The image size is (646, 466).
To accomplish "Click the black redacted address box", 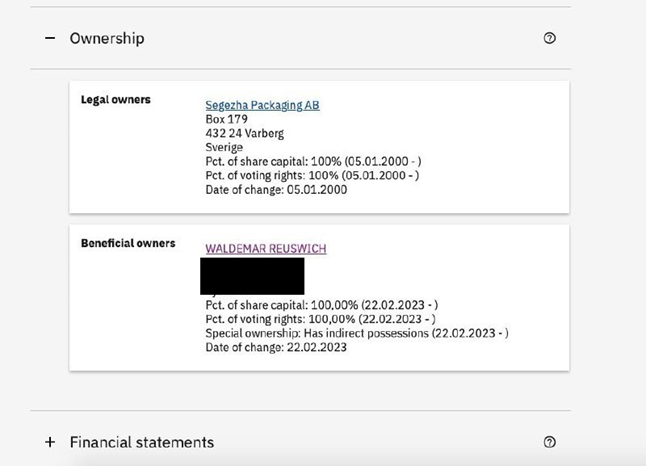I will 252,276.
